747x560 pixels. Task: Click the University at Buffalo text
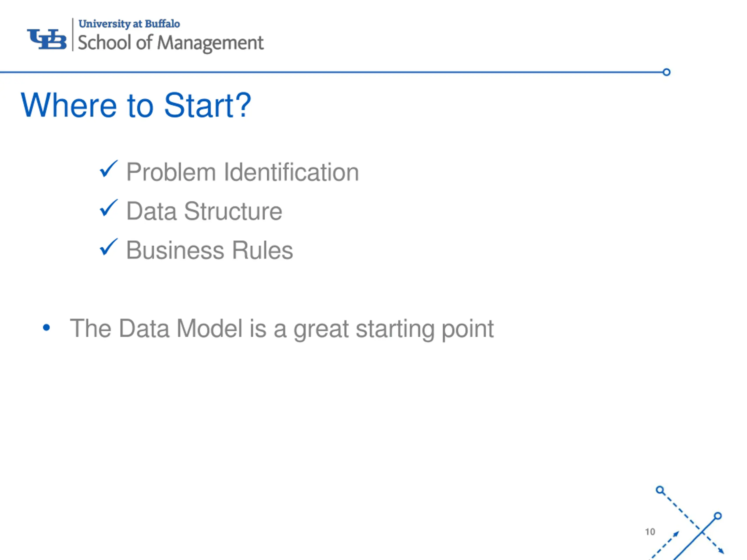(x=129, y=24)
